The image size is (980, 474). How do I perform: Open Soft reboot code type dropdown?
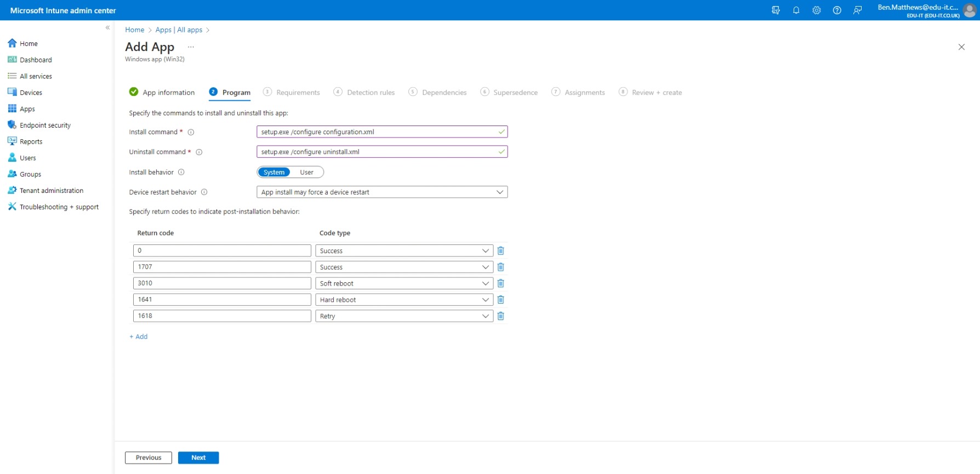coord(404,283)
